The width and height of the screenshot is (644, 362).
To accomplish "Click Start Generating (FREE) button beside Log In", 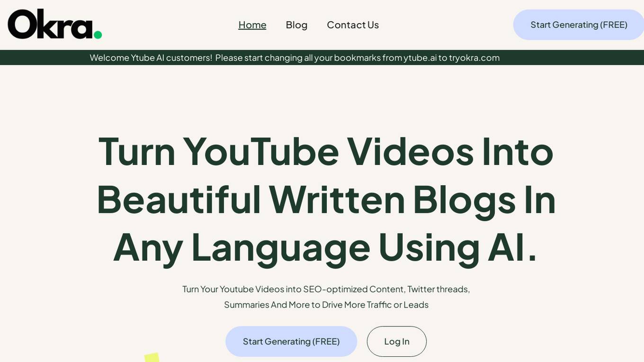I will click(x=291, y=341).
